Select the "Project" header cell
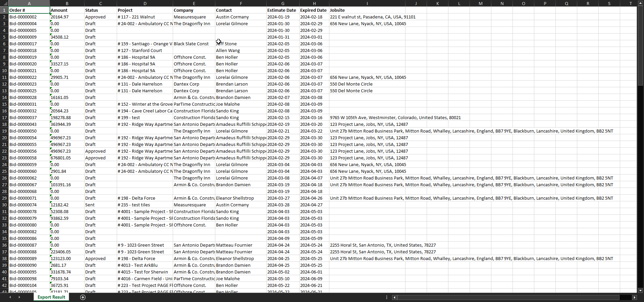The image size is (644, 302). [x=145, y=10]
